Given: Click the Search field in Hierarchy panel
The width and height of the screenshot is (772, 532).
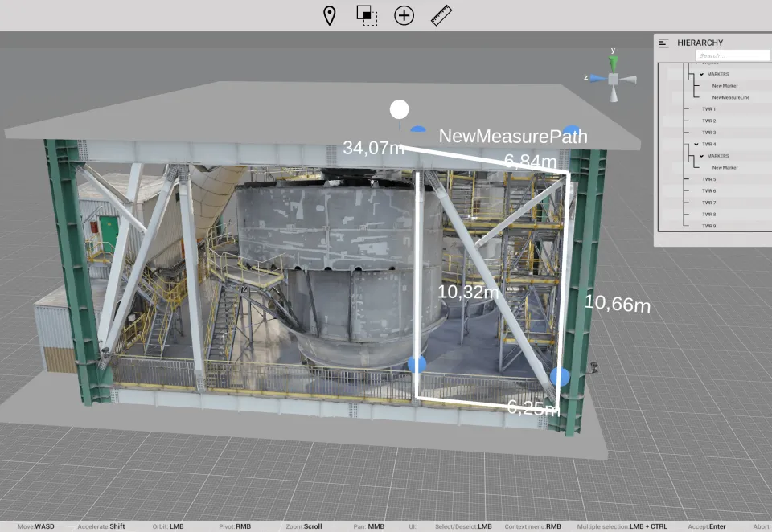Looking at the screenshot, I should click(x=732, y=55).
